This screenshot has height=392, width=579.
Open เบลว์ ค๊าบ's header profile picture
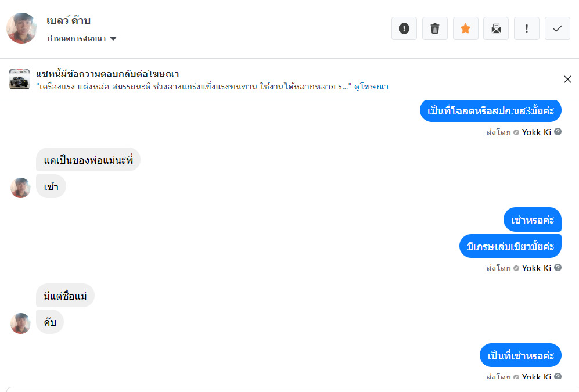pos(21,28)
